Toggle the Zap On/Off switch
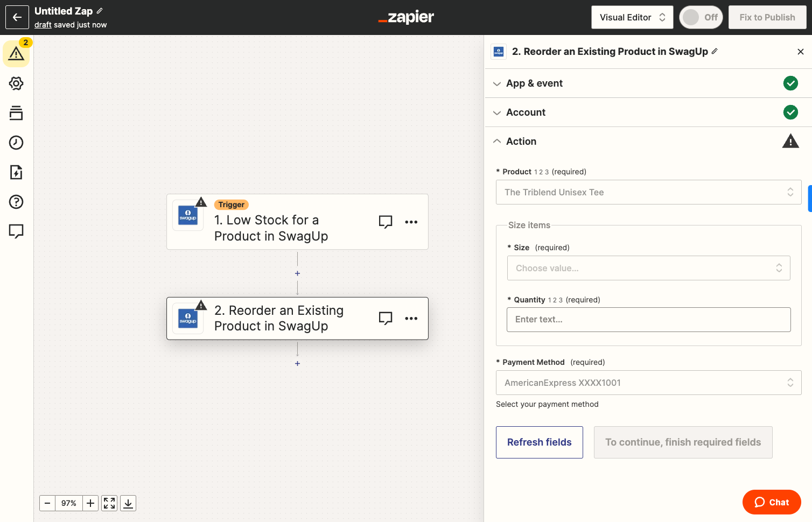Viewport: 812px width, 522px height. [701, 17]
